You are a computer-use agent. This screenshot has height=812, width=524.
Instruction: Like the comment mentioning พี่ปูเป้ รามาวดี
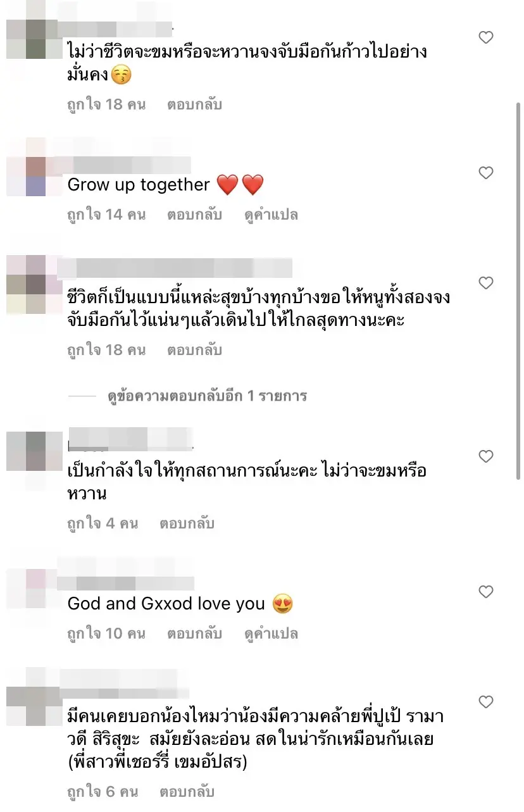(485, 702)
